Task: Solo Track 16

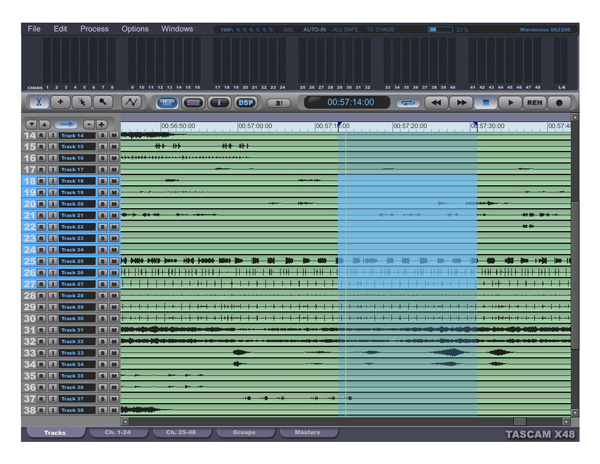Action: 103,158
